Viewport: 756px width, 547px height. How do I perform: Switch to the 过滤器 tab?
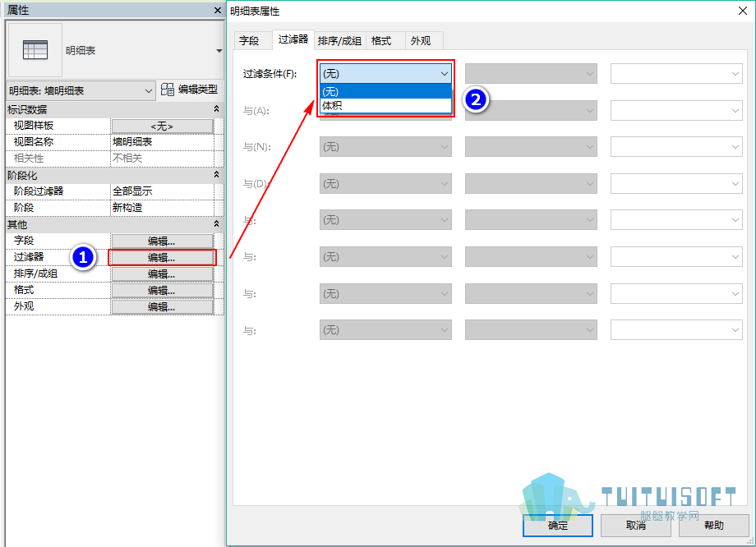pyautogui.click(x=293, y=39)
